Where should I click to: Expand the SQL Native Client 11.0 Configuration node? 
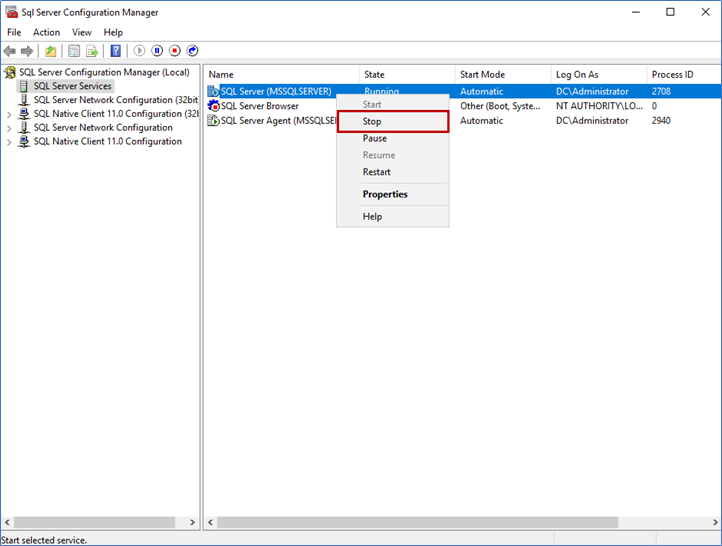9,142
